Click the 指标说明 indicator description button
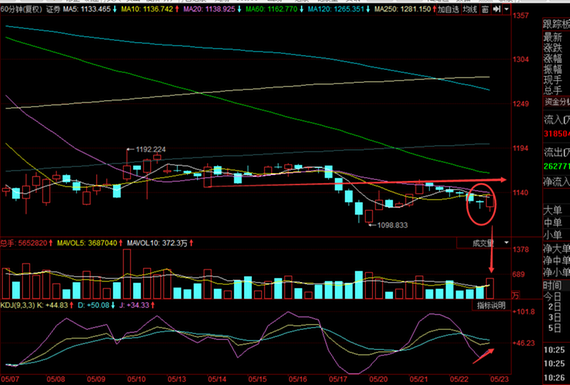The image size is (570, 385). pos(491,305)
